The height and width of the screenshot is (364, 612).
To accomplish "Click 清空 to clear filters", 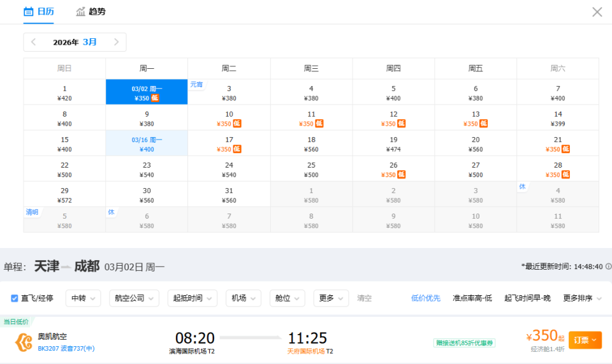I will [x=364, y=298].
